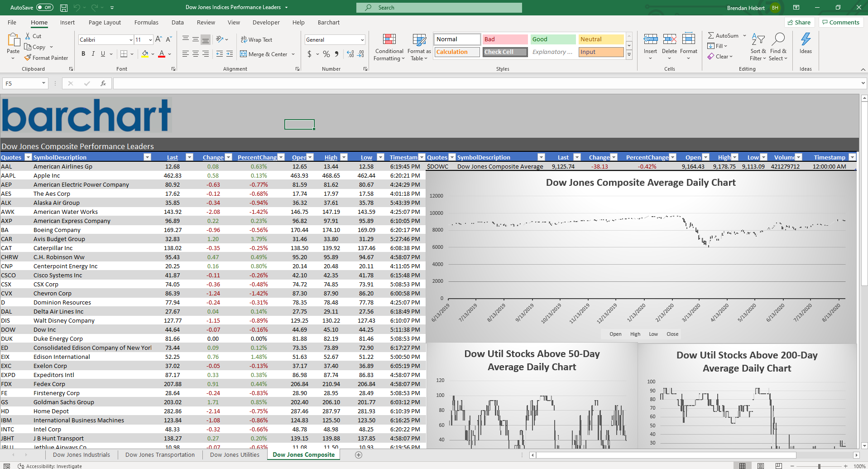The width and height of the screenshot is (868, 469).
Task: Click the Undo arrow icon
Action: coord(77,8)
